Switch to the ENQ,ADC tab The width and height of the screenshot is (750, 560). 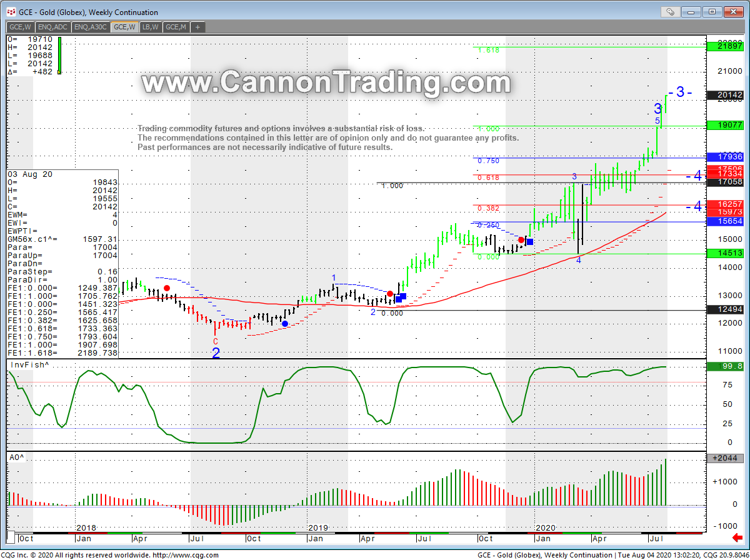pos(52,27)
